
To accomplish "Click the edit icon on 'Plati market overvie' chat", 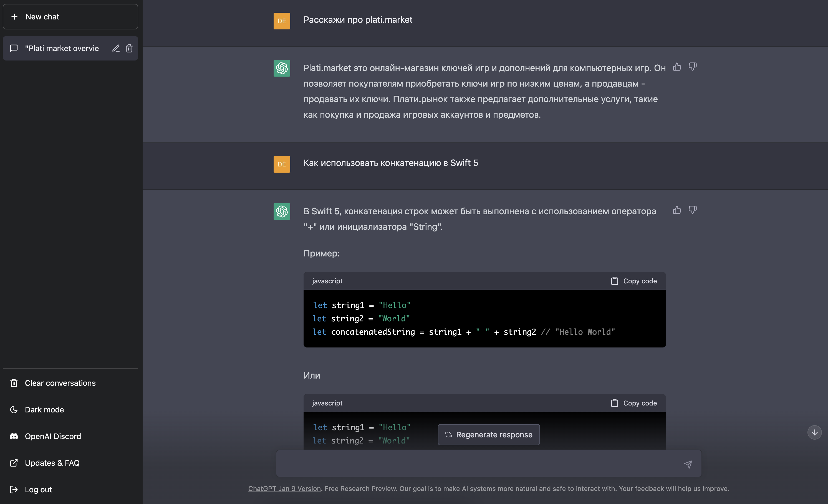I will click(116, 48).
